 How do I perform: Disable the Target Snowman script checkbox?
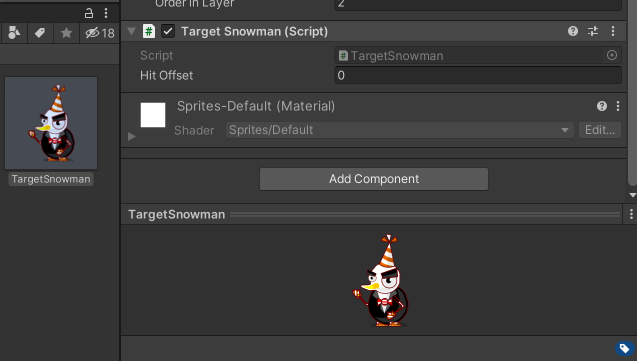tap(168, 31)
